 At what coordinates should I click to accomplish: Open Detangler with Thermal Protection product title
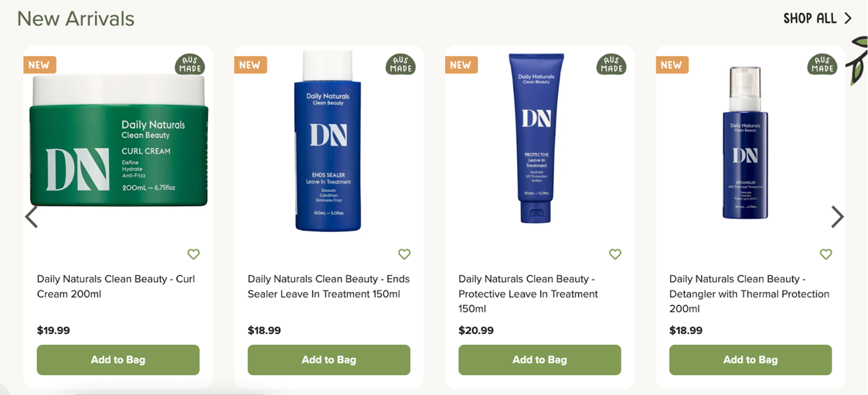(749, 294)
